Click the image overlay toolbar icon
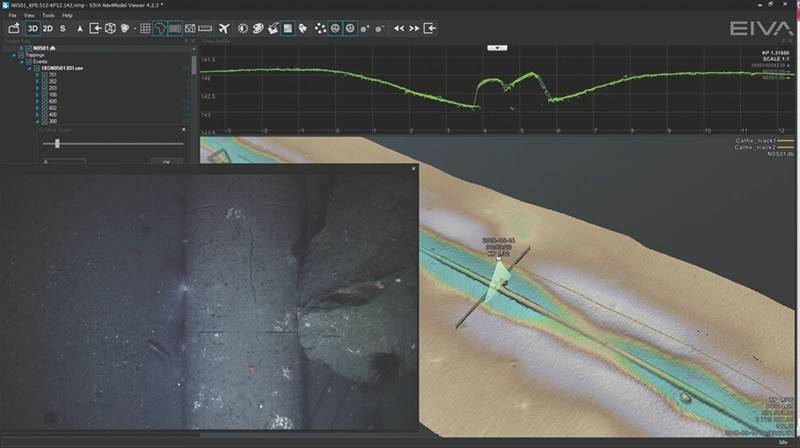This screenshot has height=448, width=800. (x=190, y=29)
